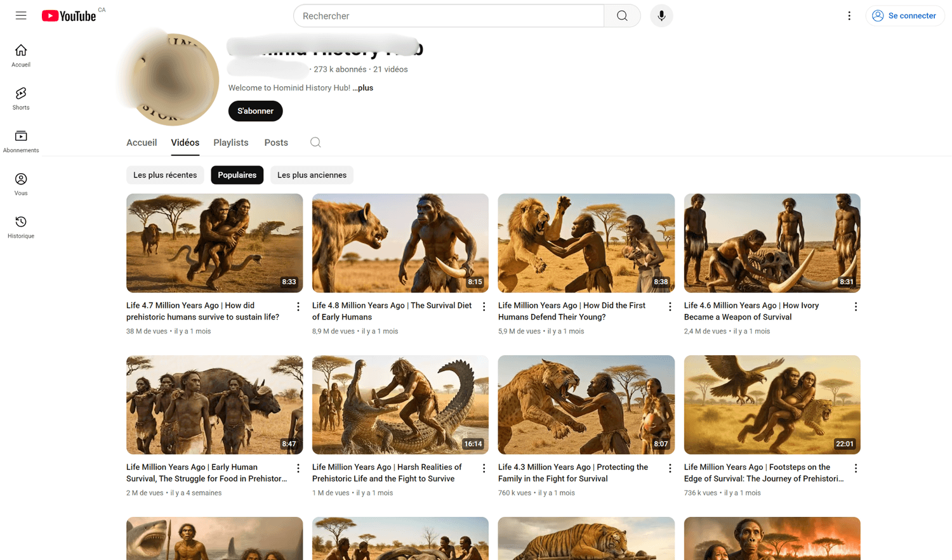This screenshot has width=952, height=560.
Task: Click the channel avatar picture
Action: click(x=172, y=79)
